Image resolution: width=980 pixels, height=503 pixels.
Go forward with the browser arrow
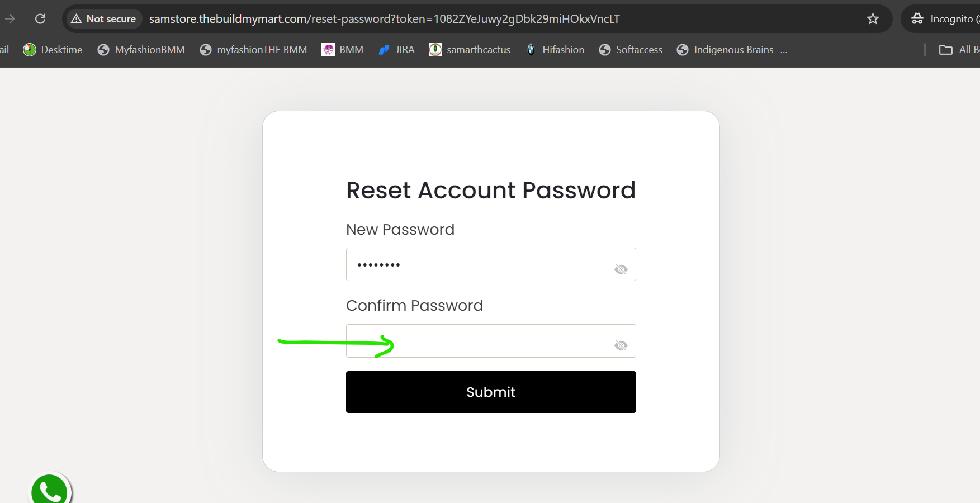click(10, 18)
